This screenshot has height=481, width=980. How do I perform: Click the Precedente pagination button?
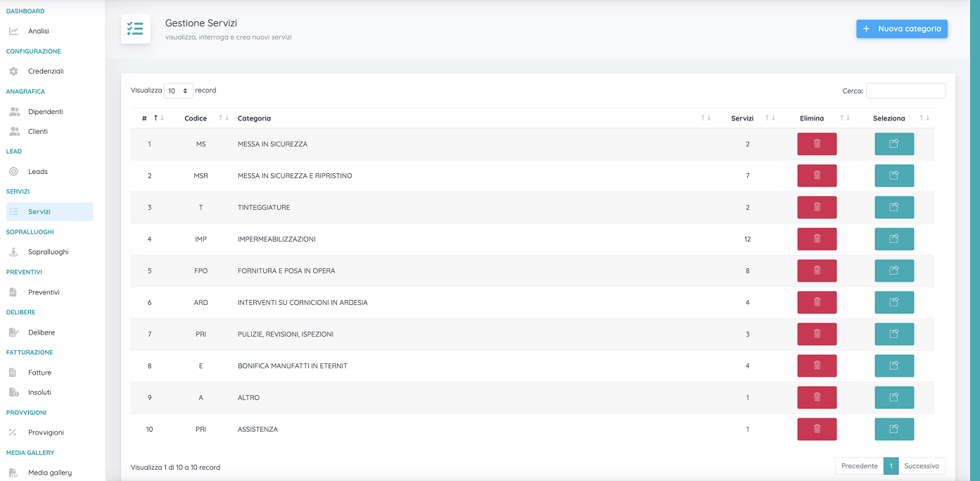pyautogui.click(x=859, y=466)
